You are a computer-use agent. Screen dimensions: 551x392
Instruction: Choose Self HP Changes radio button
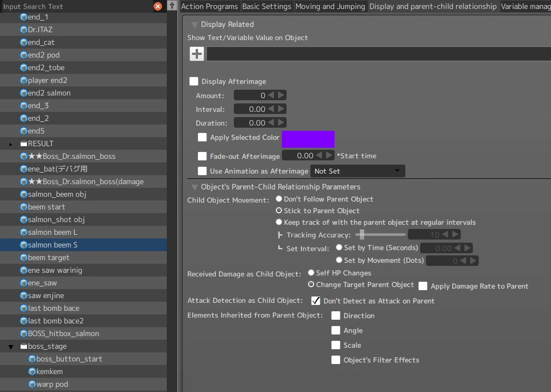pyautogui.click(x=311, y=273)
